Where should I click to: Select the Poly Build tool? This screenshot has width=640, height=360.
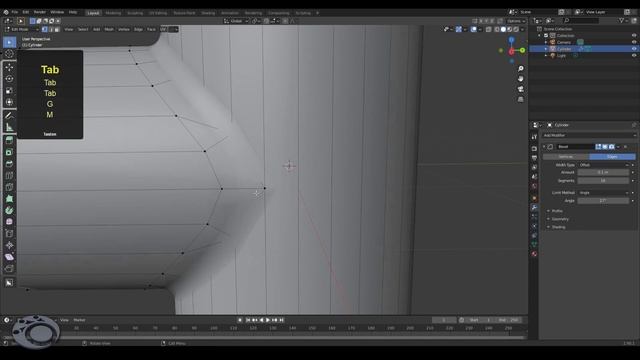click(9, 199)
